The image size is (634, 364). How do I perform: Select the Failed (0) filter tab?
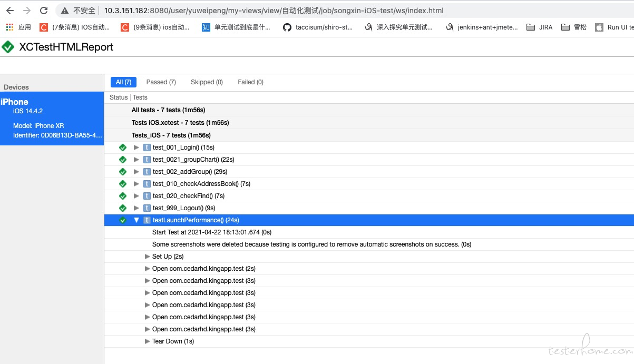point(250,82)
